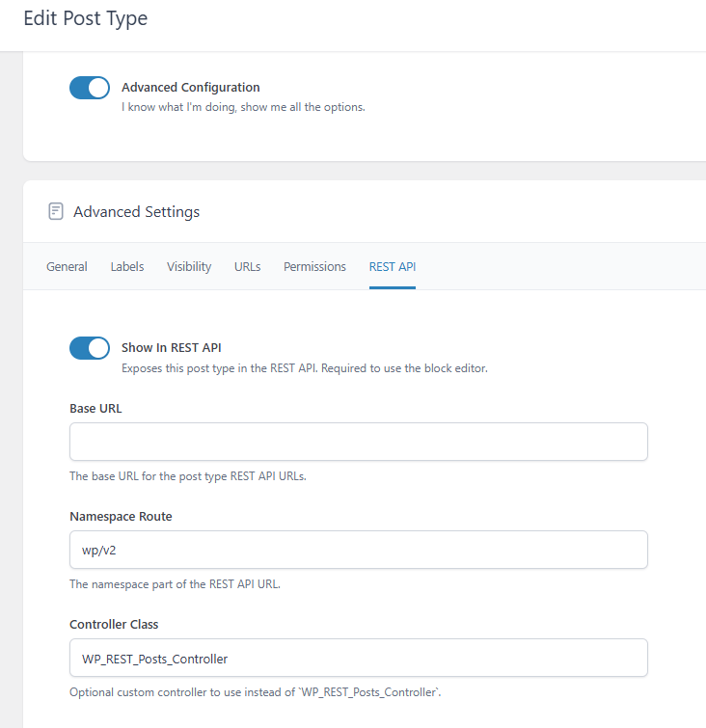Focus the empty Base URL field
706x728 pixels.
[359, 442]
